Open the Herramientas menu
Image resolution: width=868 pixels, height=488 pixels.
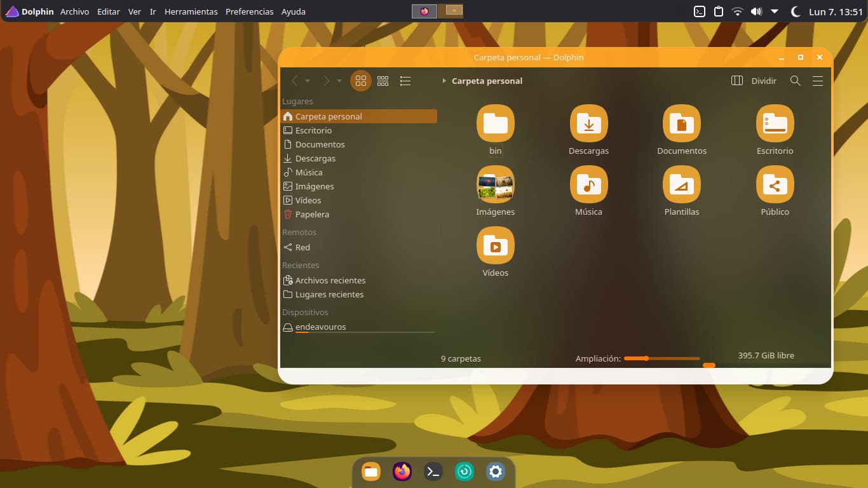click(x=191, y=11)
